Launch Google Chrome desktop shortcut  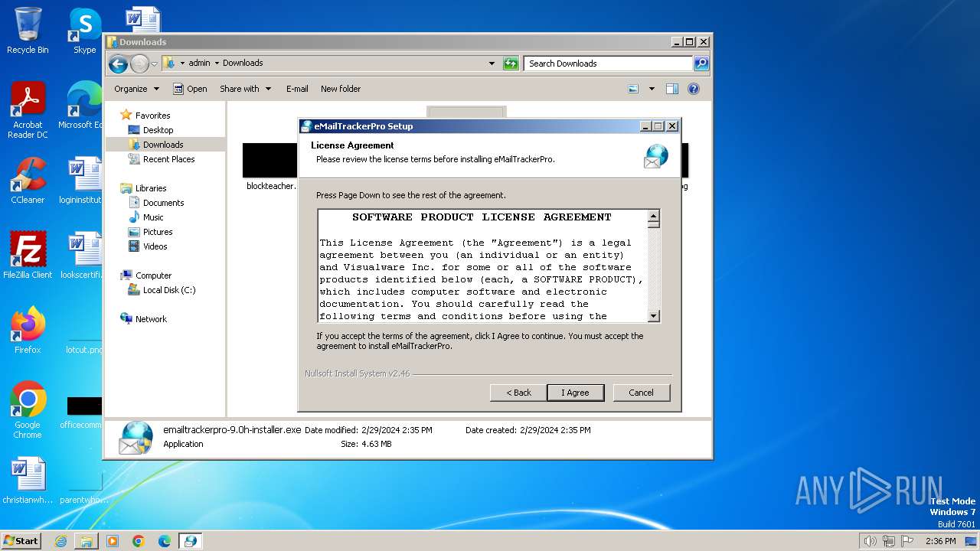pos(28,409)
